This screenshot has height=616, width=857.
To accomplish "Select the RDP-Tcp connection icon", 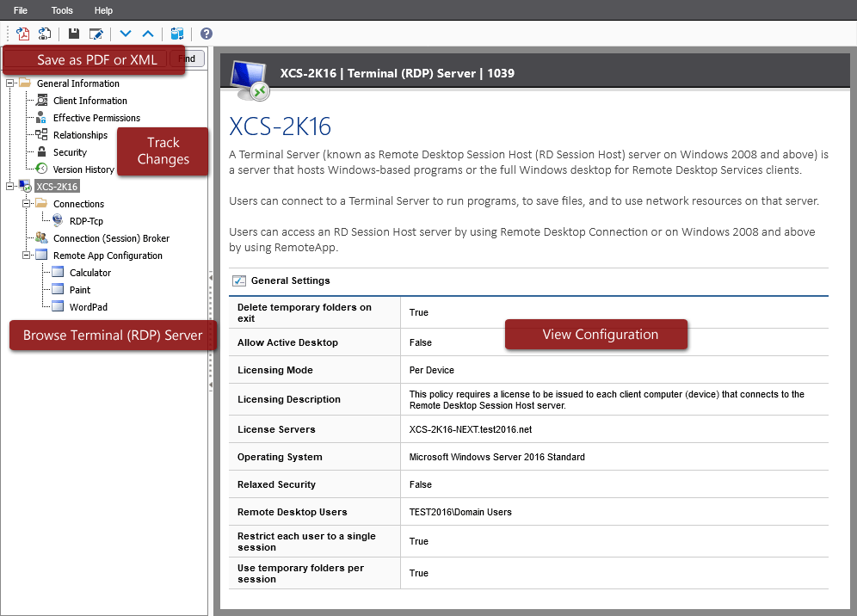I will click(58, 221).
